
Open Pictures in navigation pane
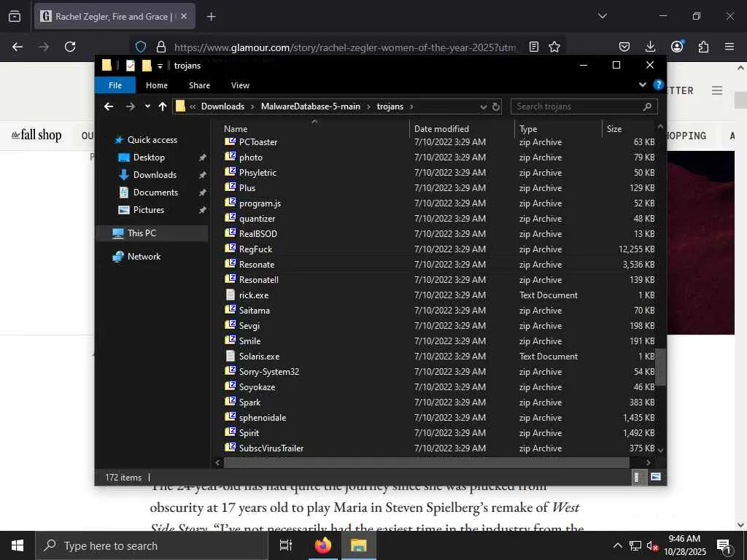tap(148, 210)
